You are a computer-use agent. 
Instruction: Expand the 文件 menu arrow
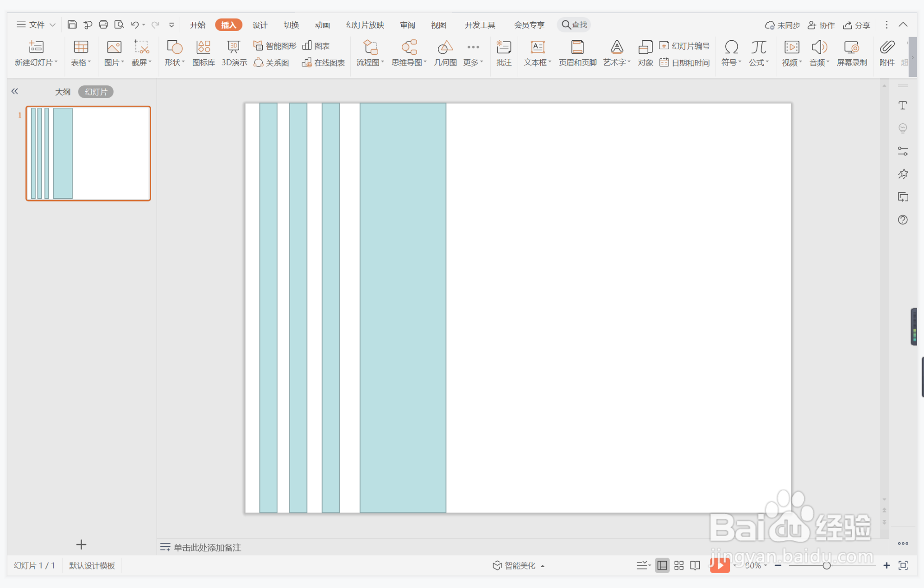[x=53, y=25]
